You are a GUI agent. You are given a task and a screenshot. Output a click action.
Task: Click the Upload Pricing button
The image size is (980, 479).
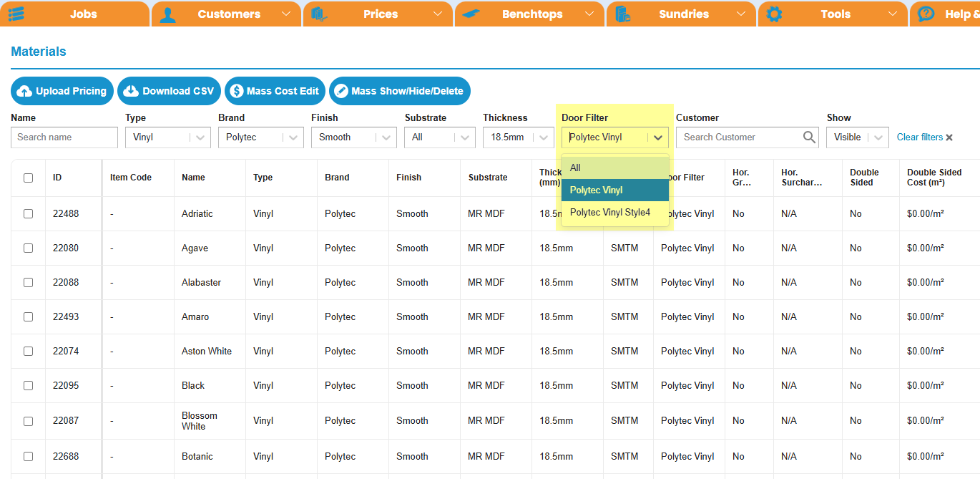pos(62,91)
